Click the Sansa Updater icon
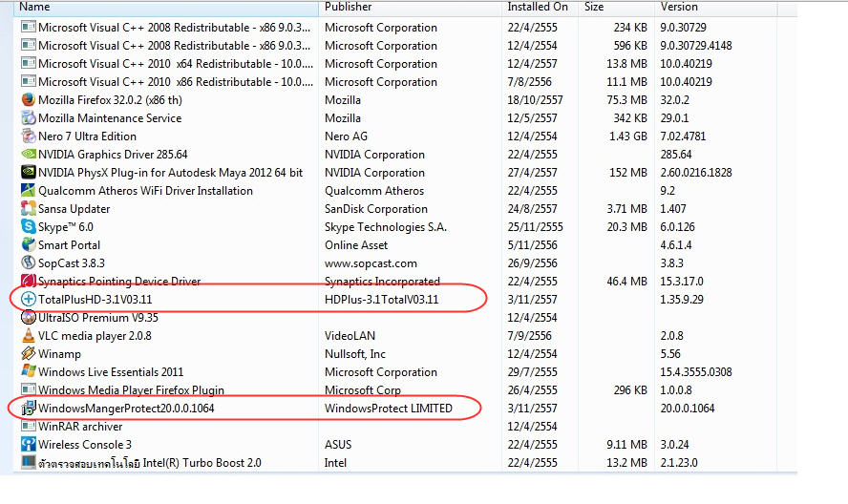Viewport: 848px width, 504px height. pos(28,209)
